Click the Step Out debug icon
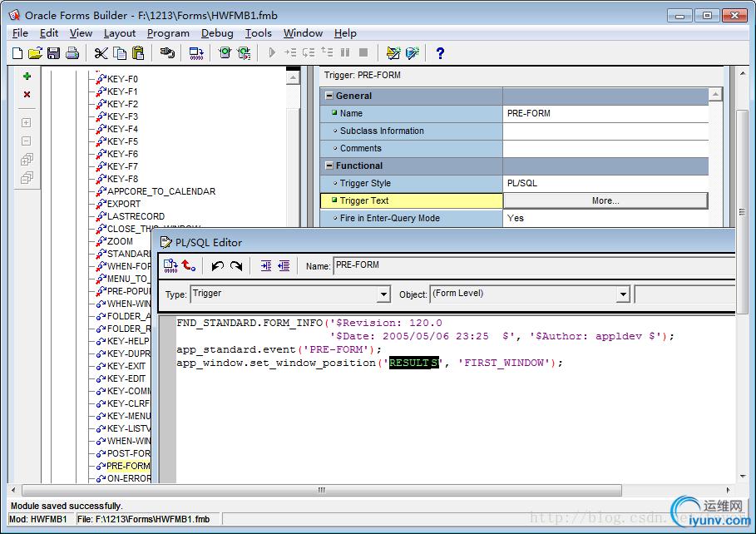Viewport: 756px width, 534px height. (x=327, y=52)
